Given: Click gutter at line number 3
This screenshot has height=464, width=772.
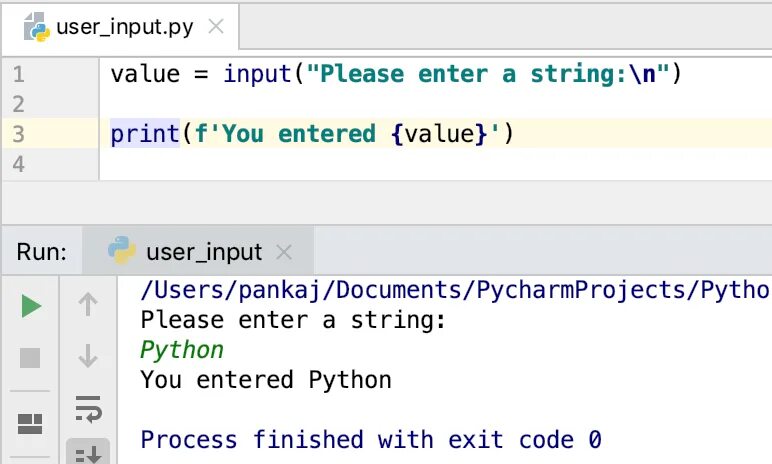Looking at the screenshot, I should [x=20, y=133].
